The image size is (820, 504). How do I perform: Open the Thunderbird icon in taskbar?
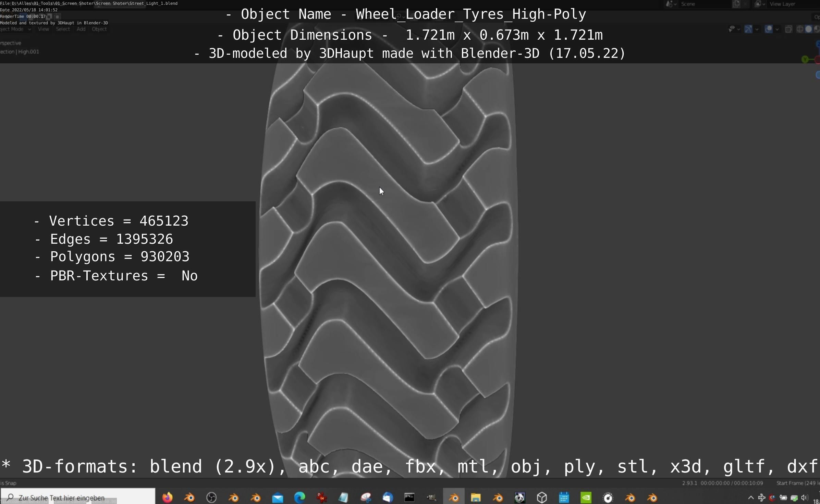click(x=388, y=497)
